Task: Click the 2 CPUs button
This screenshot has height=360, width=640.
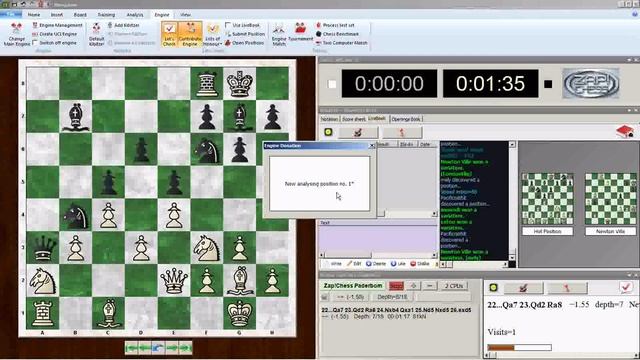Action: [454, 286]
